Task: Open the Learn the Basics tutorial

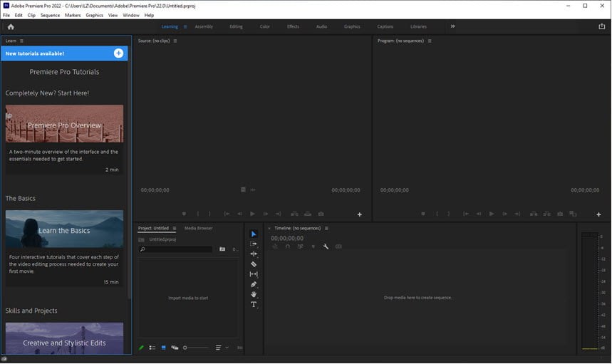Action: coord(64,229)
